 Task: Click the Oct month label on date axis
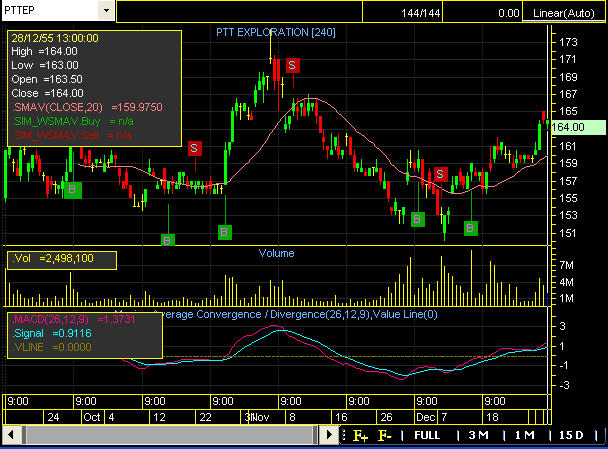(92, 417)
